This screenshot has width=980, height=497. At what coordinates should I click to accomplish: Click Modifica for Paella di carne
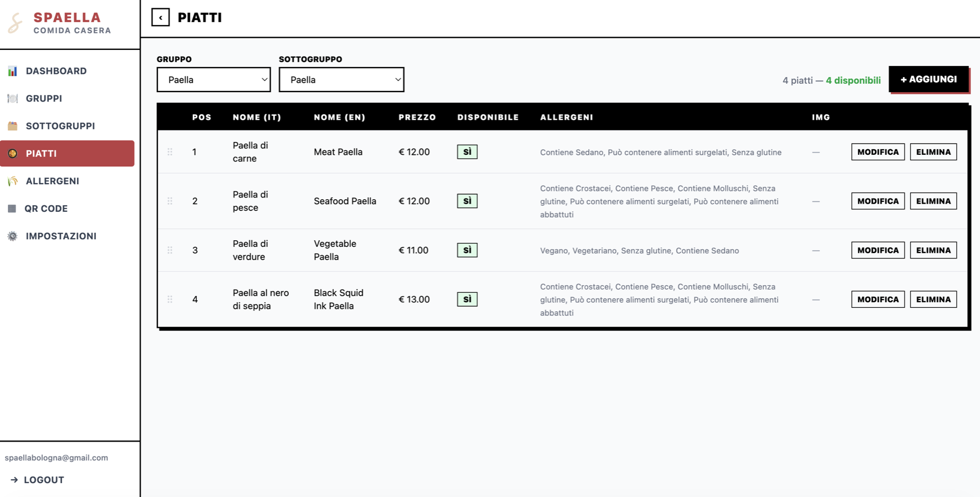pos(878,152)
